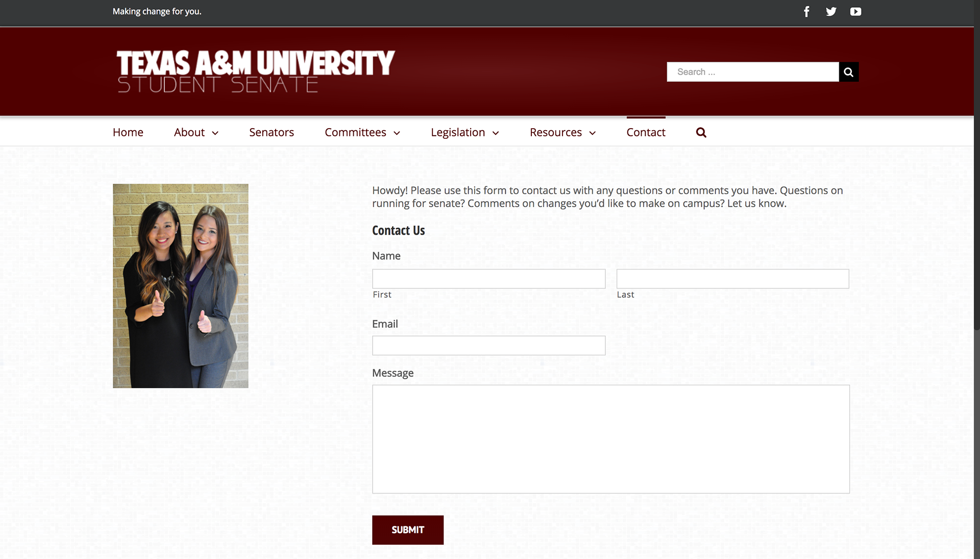This screenshot has width=980, height=559.
Task: Click the 'First' sublabel
Action: pyautogui.click(x=382, y=295)
